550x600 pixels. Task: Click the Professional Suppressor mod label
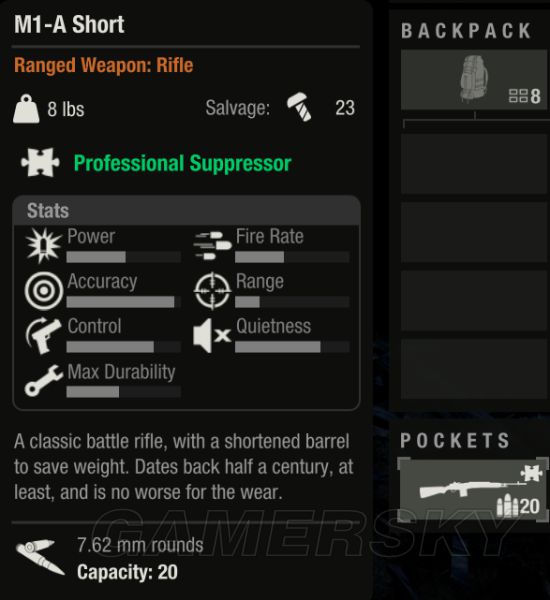click(x=183, y=163)
